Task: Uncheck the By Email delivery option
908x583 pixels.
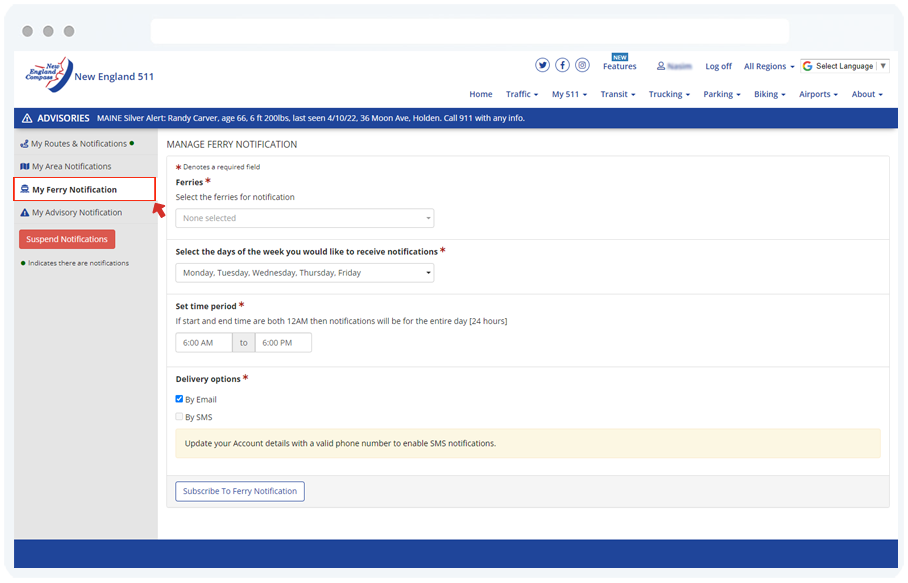Action: pyautogui.click(x=180, y=399)
